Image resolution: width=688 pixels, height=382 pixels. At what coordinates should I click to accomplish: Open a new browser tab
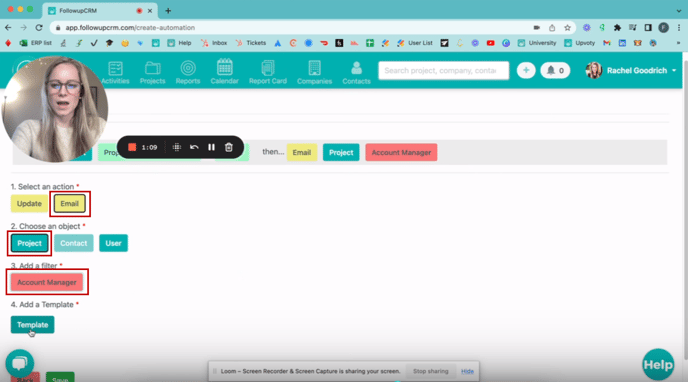pyautogui.click(x=168, y=11)
